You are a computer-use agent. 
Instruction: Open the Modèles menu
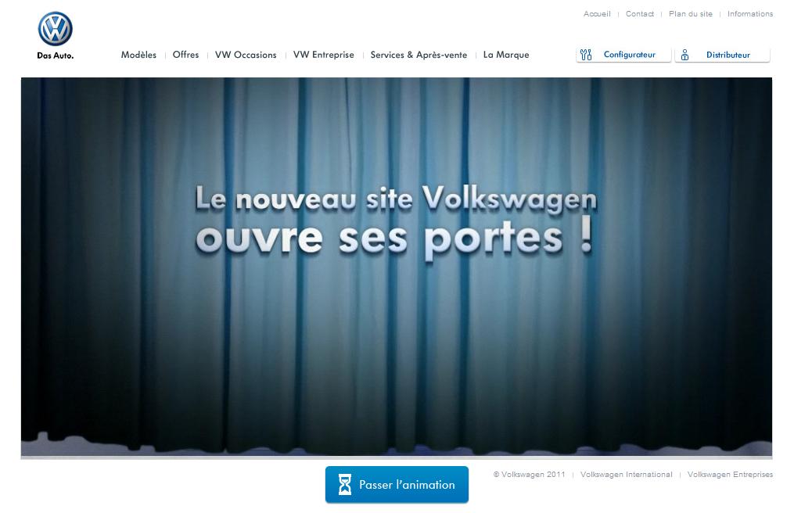pos(138,55)
